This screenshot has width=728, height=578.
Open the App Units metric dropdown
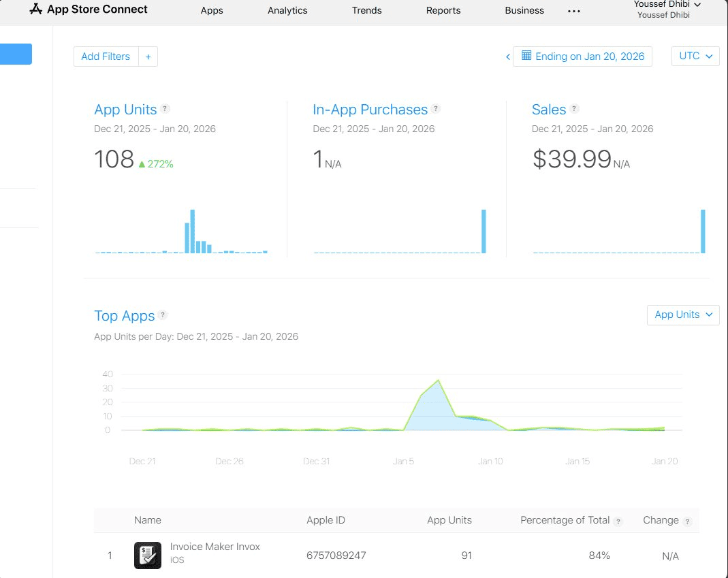(x=683, y=315)
